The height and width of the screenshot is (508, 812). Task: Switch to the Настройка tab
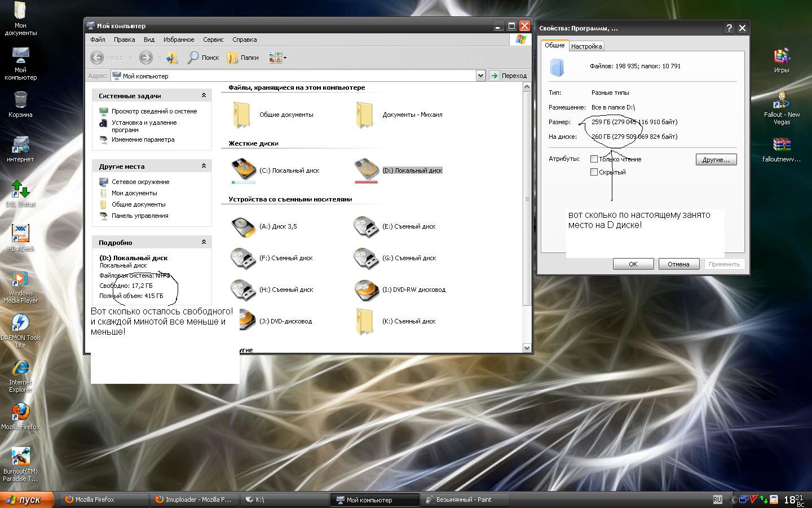click(x=586, y=46)
